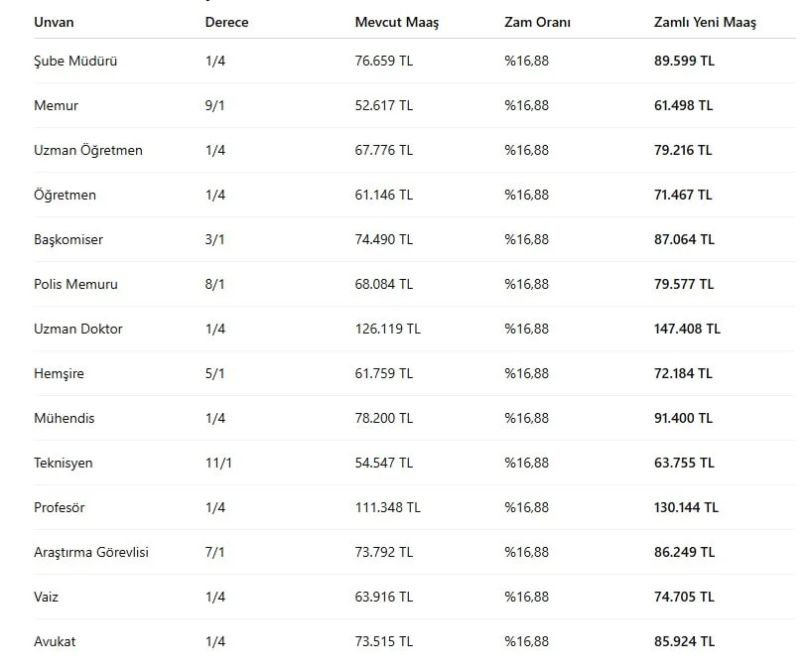Click the Avukat title cell
Screen dimensions: 811x672
(55, 641)
